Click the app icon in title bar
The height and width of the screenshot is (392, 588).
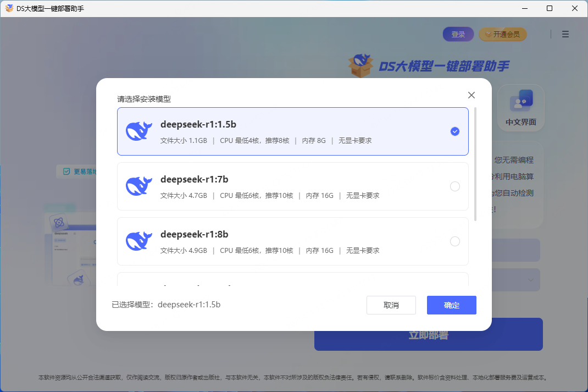coord(9,8)
